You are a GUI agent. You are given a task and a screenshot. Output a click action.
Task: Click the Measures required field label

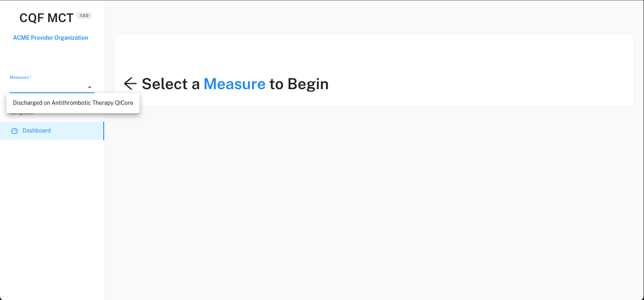pos(21,77)
